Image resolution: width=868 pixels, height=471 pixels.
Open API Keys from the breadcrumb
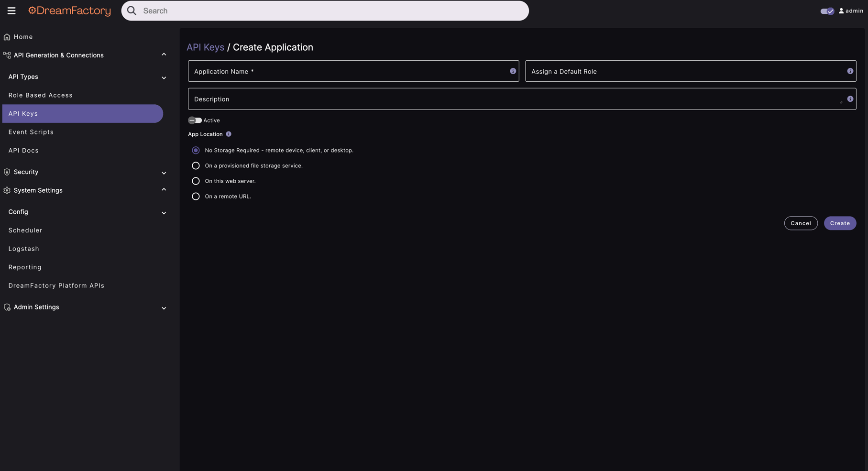click(205, 47)
